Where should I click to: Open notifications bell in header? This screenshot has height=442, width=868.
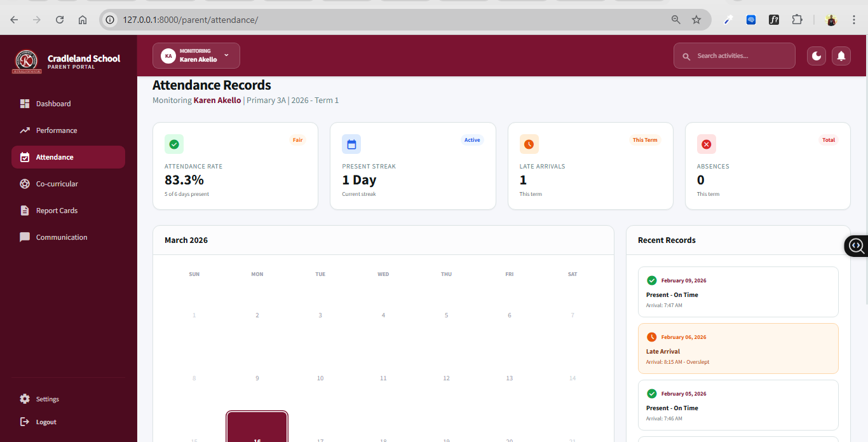pos(841,56)
